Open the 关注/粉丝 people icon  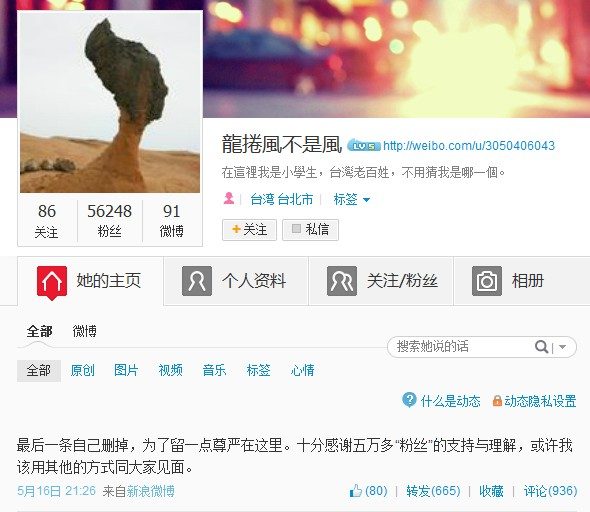point(342,281)
